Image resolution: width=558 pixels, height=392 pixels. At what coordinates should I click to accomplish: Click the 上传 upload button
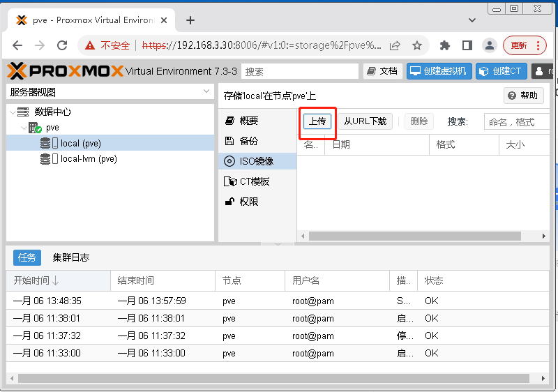(x=317, y=121)
